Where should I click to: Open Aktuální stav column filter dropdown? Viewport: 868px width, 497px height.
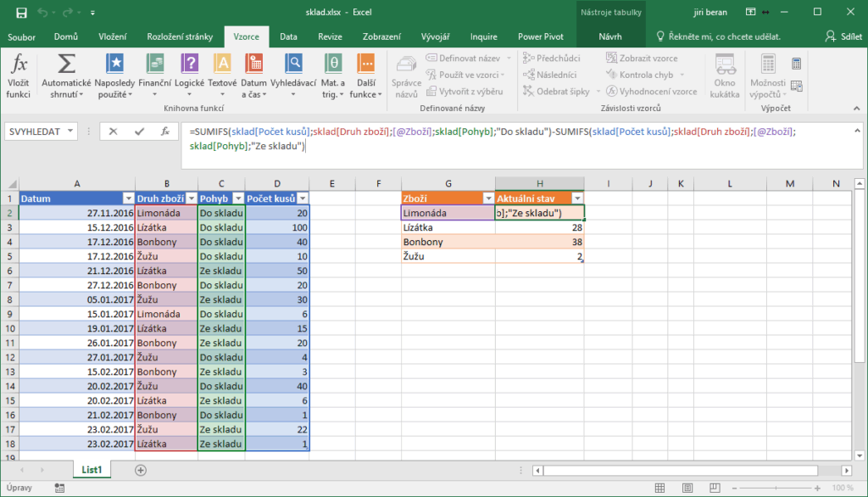click(x=577, y=198)
